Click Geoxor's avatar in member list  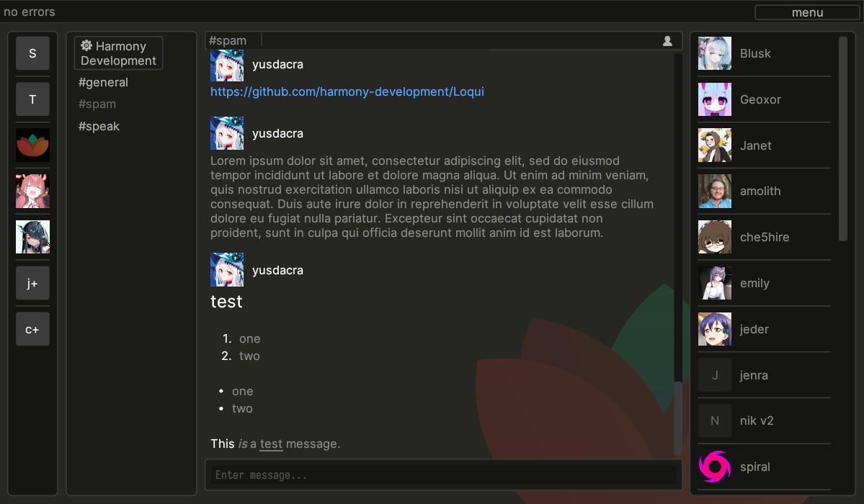point(715,99)
